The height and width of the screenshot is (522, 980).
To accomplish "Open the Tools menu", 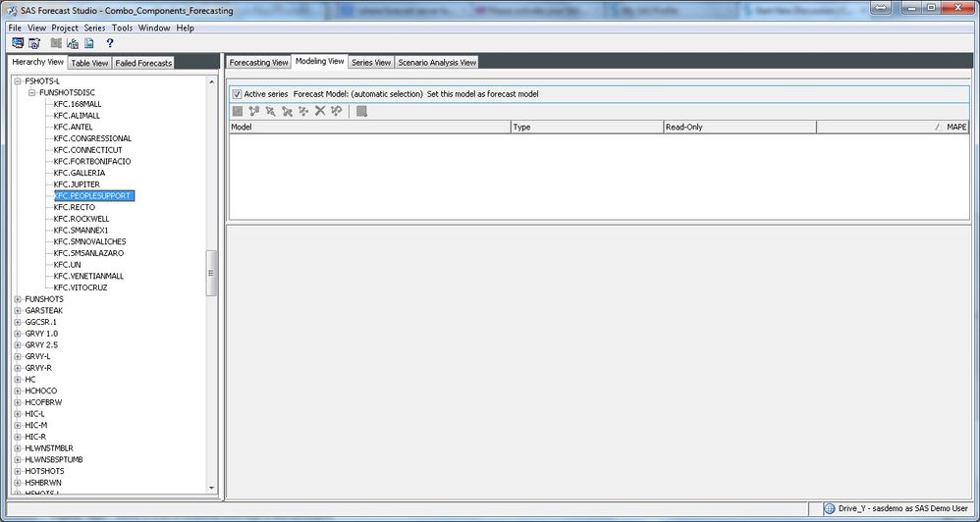I will 123,28.
